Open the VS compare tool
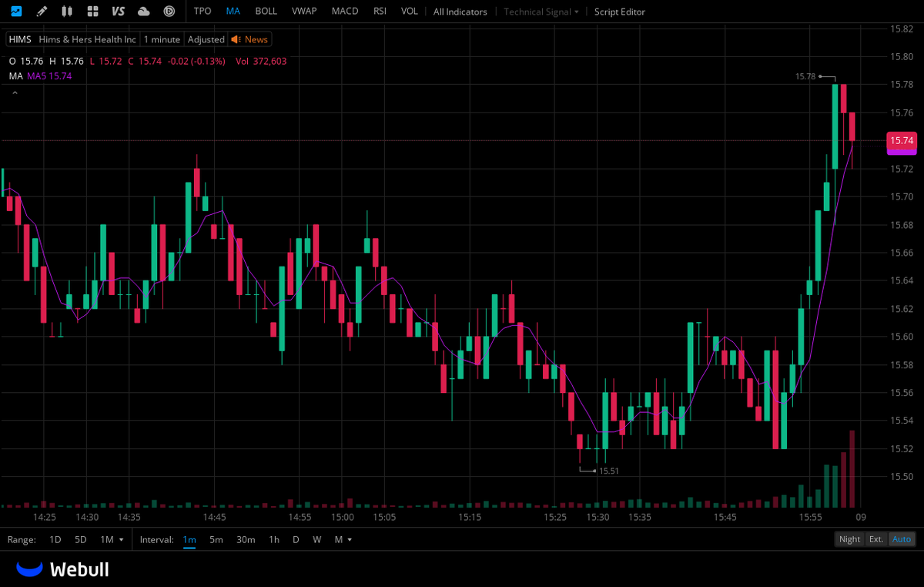This screenshot has height=587, width=924. click(118, 12)
